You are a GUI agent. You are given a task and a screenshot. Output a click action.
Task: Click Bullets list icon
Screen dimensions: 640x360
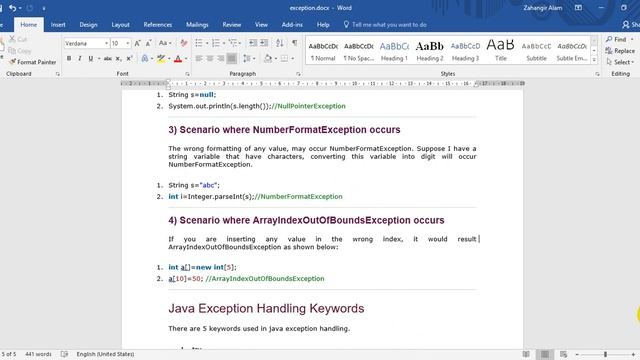tap(199, 43)
